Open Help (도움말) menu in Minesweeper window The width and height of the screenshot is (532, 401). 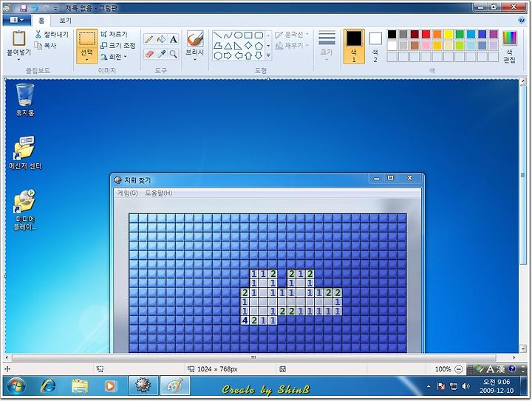click(x=158, y=193)
